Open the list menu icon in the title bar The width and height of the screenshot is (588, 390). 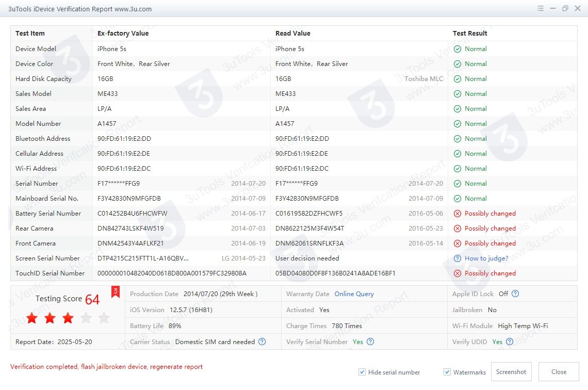click(x=541, y=8)
